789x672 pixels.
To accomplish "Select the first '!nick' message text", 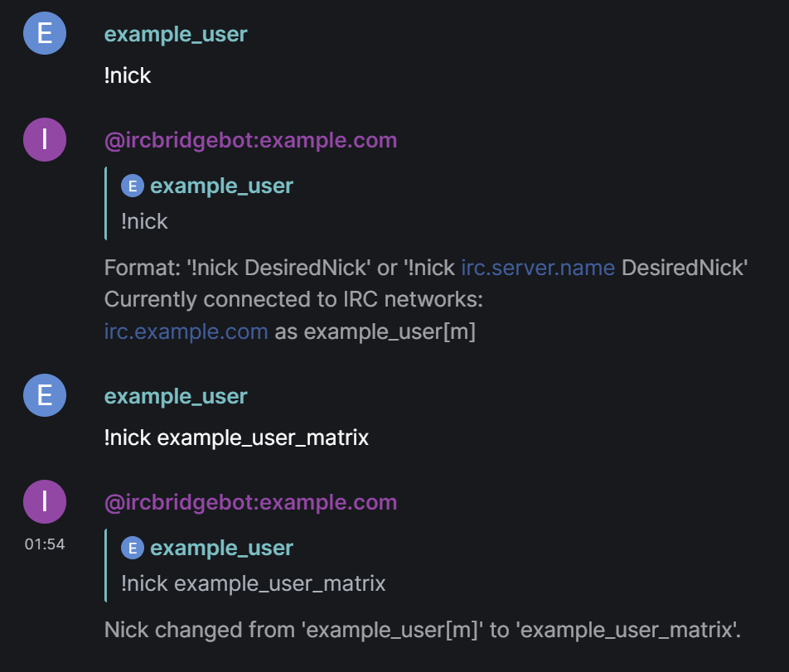I will pyautogui.click(x=128, y=75).
